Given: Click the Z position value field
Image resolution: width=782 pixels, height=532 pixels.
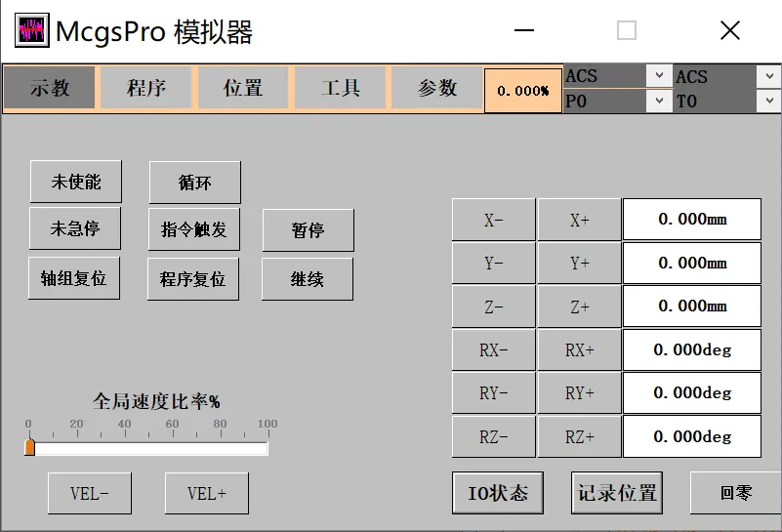Looking at the screenshot, I should [692, 307].
